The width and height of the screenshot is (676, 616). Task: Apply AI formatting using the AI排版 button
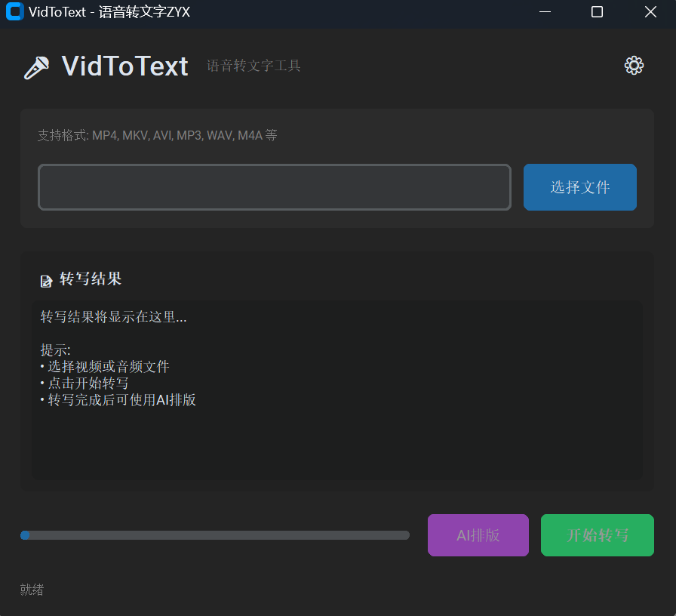tap(478, 535)
